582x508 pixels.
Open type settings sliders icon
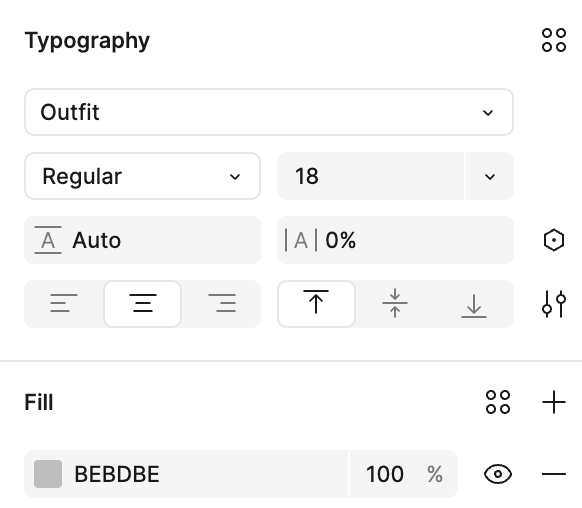554,304
